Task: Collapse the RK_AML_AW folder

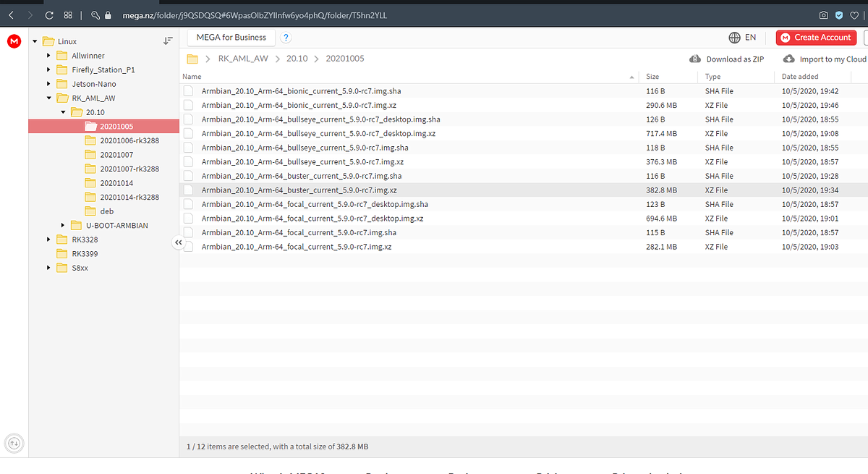Action: click(x=48, y=98)
